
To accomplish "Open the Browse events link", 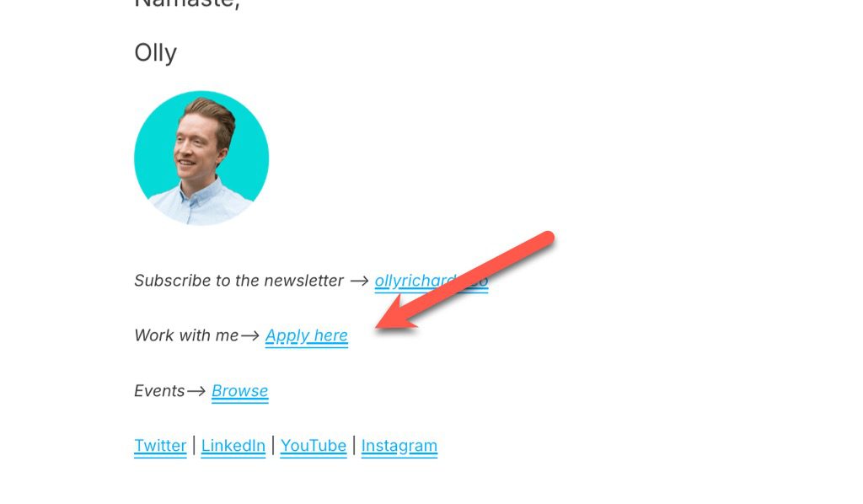I will (240, 391).
